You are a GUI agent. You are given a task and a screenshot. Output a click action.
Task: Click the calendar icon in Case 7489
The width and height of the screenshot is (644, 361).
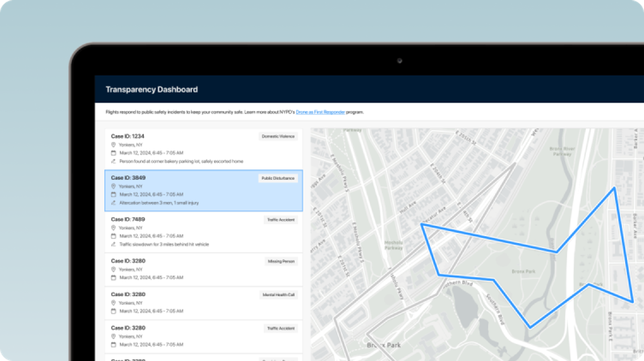tap(114, 236)
